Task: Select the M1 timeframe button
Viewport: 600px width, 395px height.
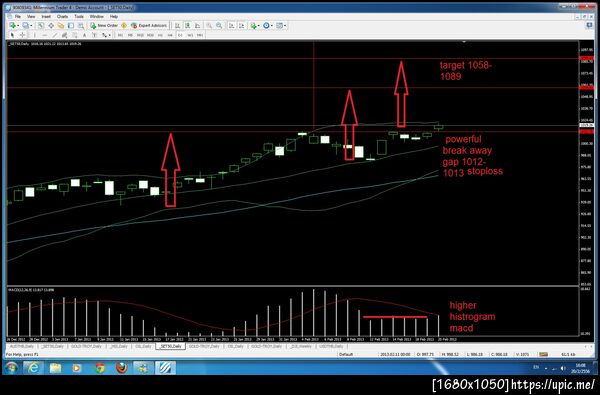Action: pyautogui.click(x=120, y=35)
